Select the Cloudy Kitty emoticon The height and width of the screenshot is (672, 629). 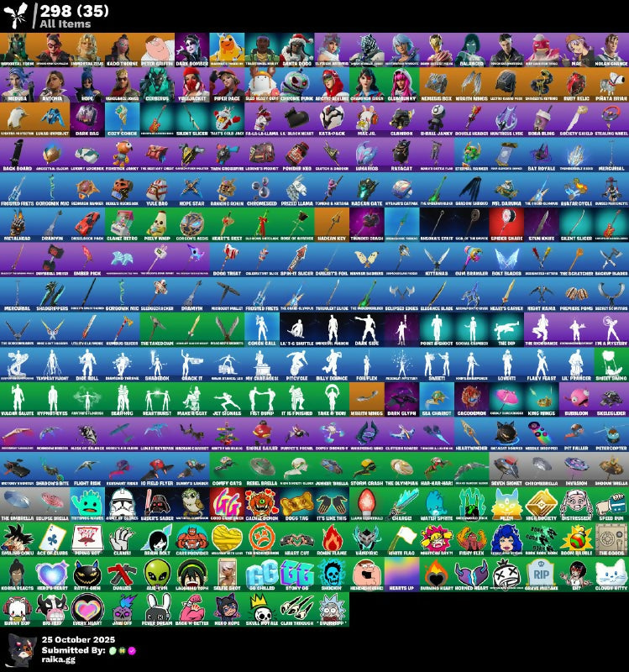pyautogui.click(x=611, y=574)
